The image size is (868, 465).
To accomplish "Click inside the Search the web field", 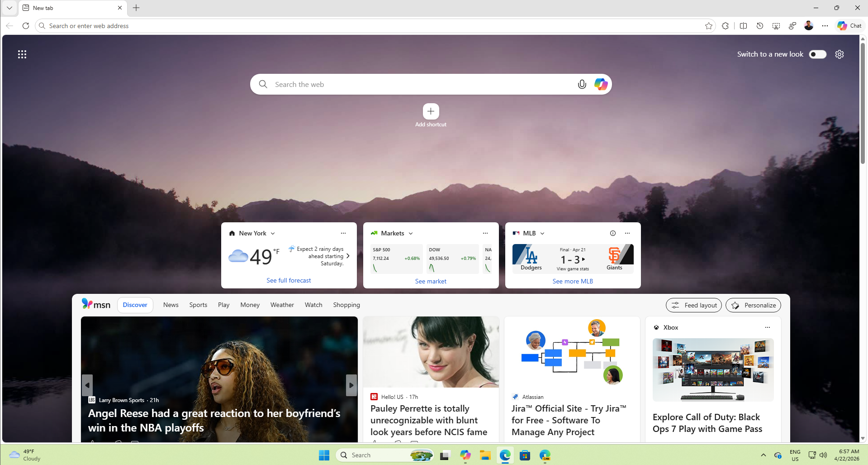I will 407,84.
